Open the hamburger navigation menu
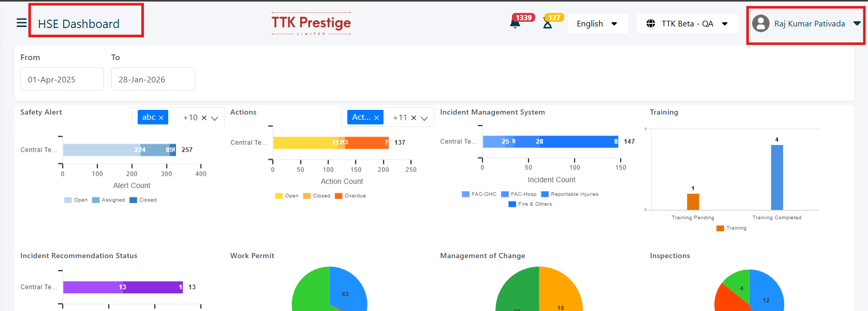The width and height of the screenshot is (868, 311). click(x=21, y=23)
